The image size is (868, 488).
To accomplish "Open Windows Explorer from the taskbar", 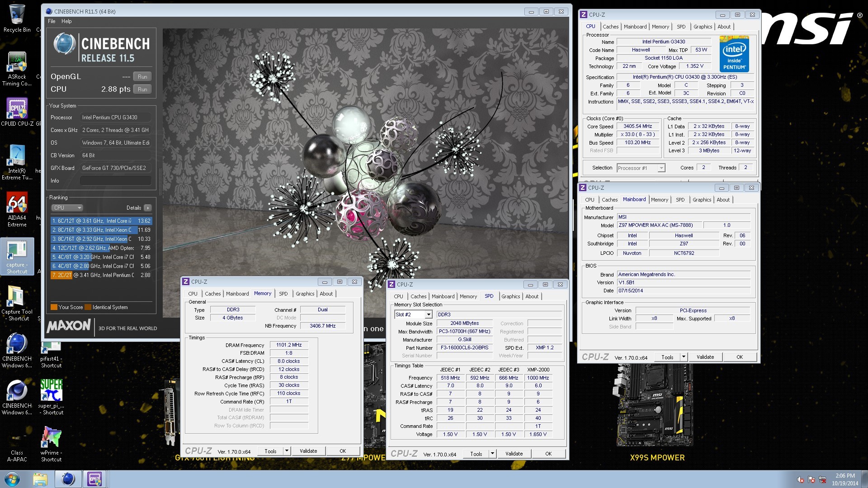I will coord(40,479).
